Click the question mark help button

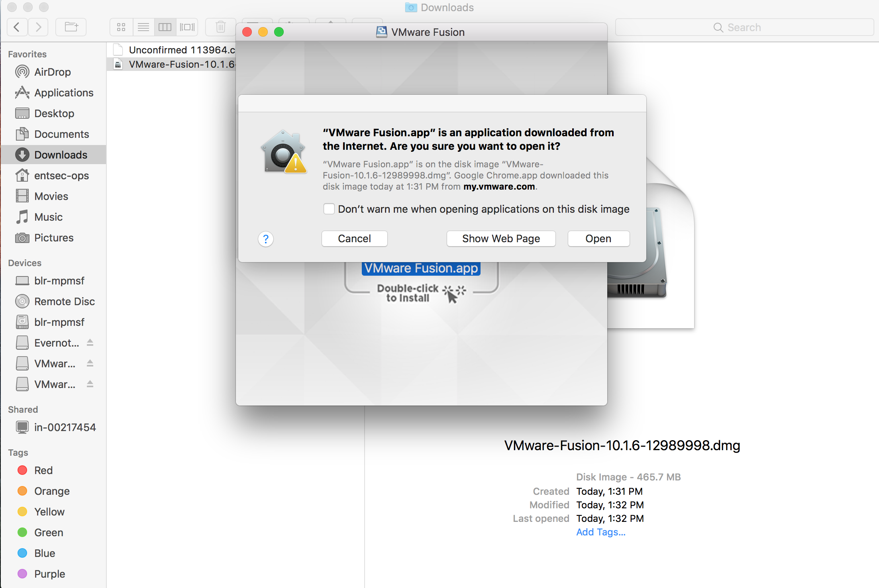click(266, 239)
